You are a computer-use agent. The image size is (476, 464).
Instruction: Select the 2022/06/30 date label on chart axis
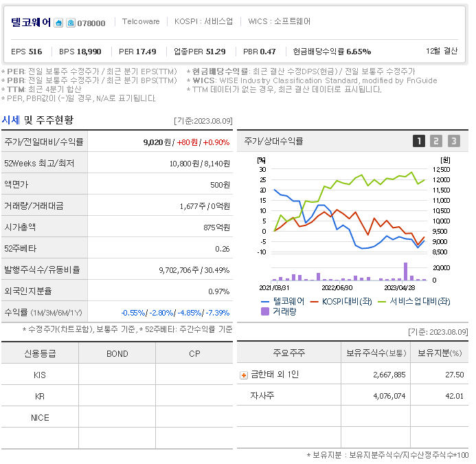[x=337, y=287]
